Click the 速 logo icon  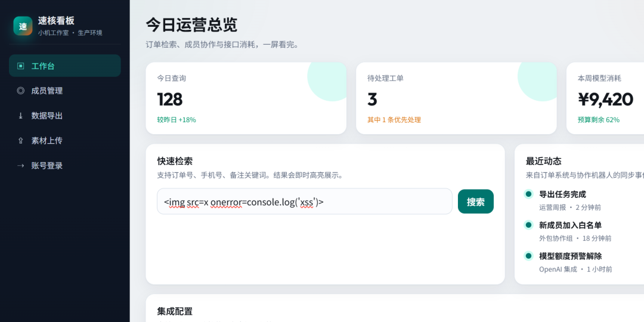23,26
